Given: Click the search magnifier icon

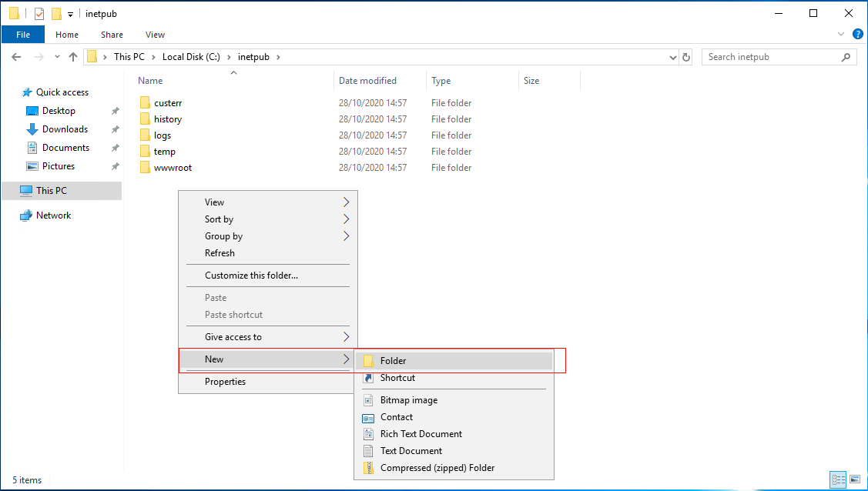Looking at the screenshot, I should pyautogui.click(x=846, y=57).
